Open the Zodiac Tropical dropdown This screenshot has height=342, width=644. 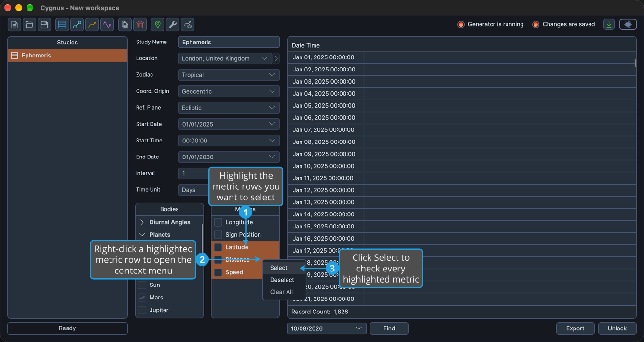(229, 75)
